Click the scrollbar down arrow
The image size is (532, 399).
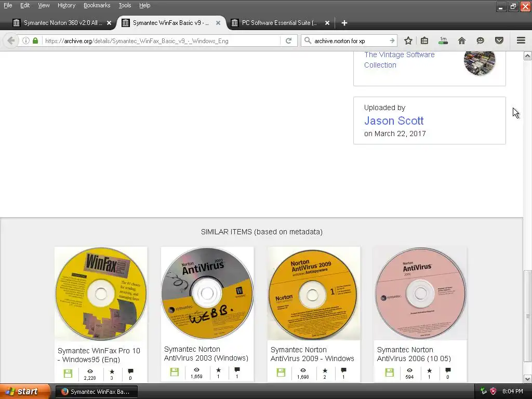[x=527, y=379]
